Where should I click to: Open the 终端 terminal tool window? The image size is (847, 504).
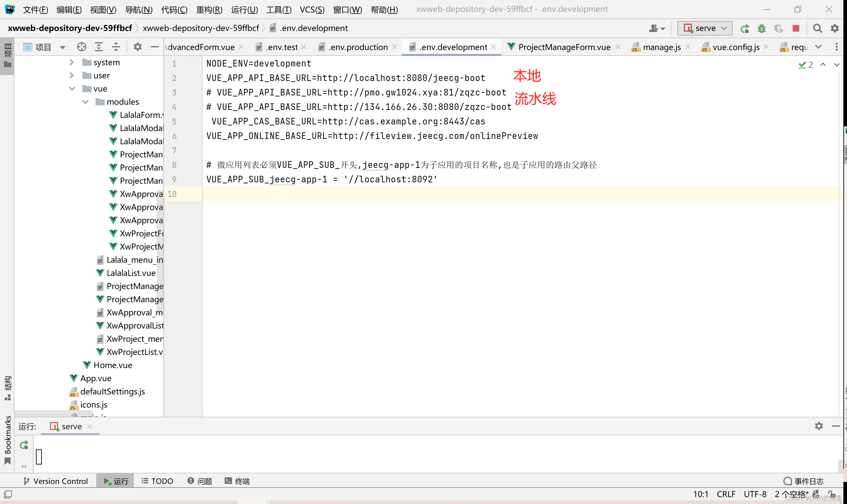coord(237,481)
